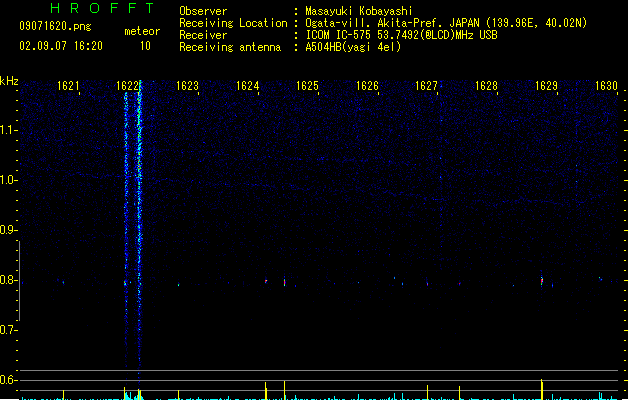Click the 1625 time axis label
This screenshot has height=400, width=629.
307,86
